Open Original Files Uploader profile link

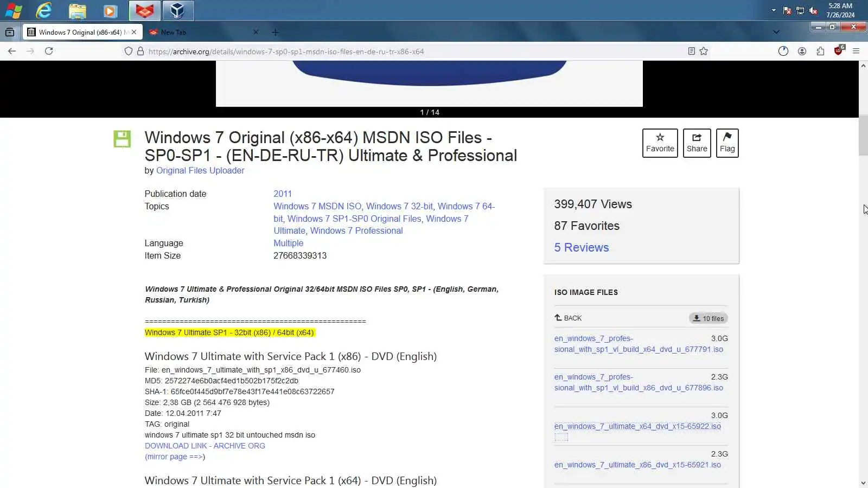point(200,170)
